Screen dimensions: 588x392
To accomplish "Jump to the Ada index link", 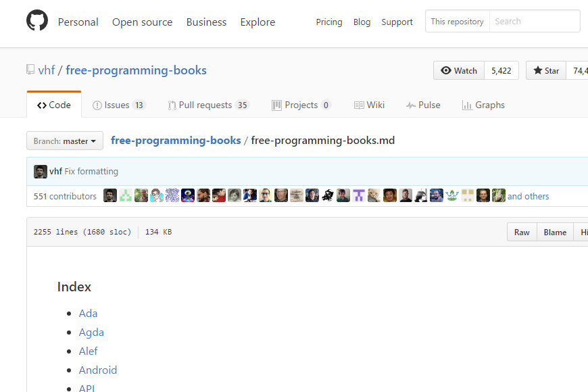I will point(88,313).
